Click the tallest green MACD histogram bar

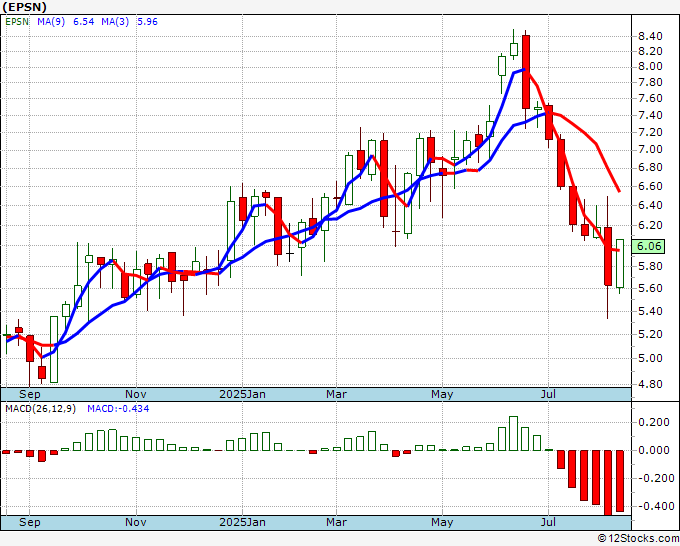[x=513, y=434]
